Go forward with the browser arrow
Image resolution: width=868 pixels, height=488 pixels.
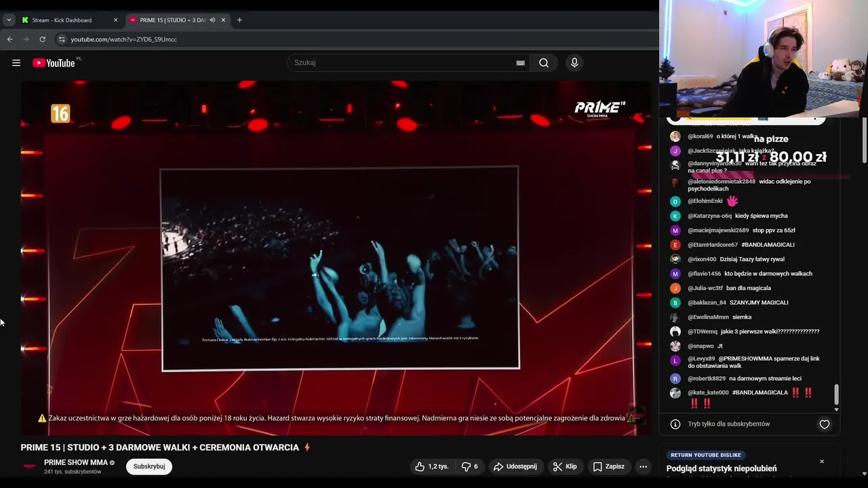pyautogui.click(x=26, y=39)
